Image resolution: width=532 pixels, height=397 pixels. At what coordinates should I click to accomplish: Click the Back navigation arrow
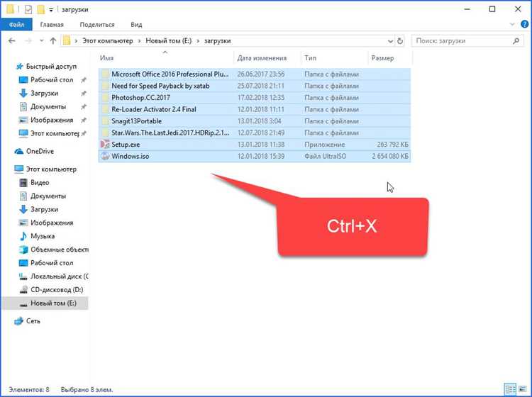[x=12, y=41]
